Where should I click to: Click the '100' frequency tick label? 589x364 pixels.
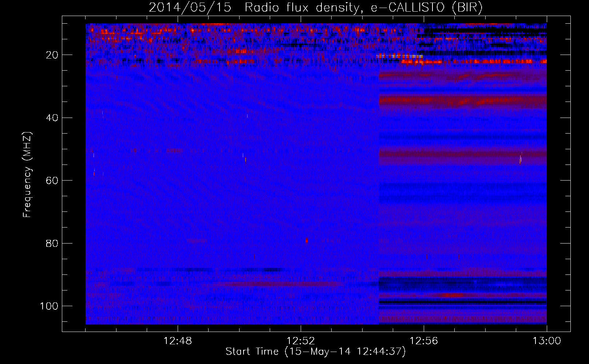[x=49, y=306]
